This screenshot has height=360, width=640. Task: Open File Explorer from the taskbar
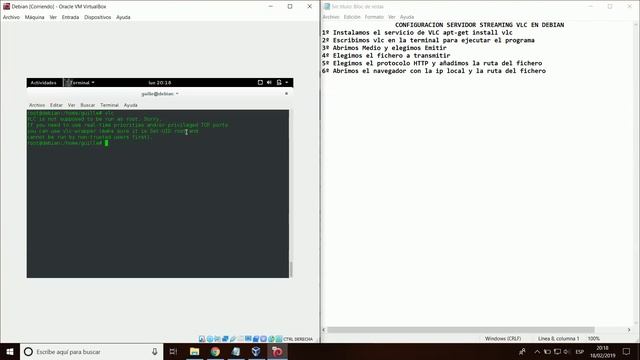click(195, 351)
